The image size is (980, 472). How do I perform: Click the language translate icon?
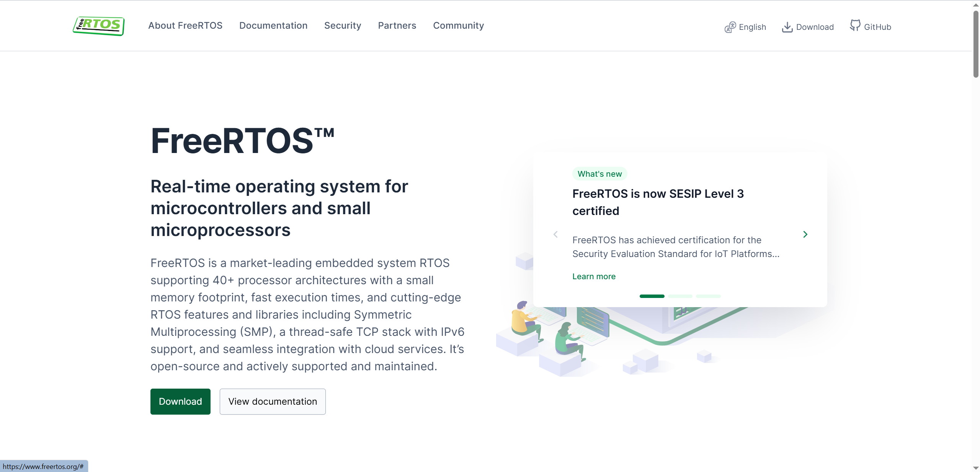730,27
